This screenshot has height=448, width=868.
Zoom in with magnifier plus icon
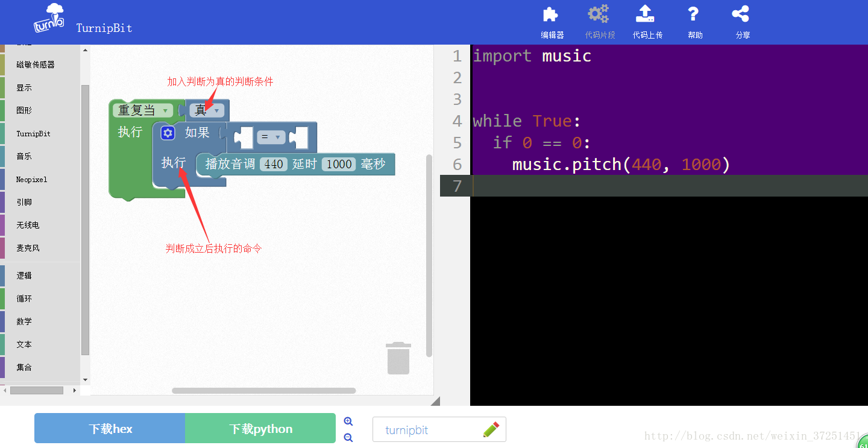pos(348,421)
